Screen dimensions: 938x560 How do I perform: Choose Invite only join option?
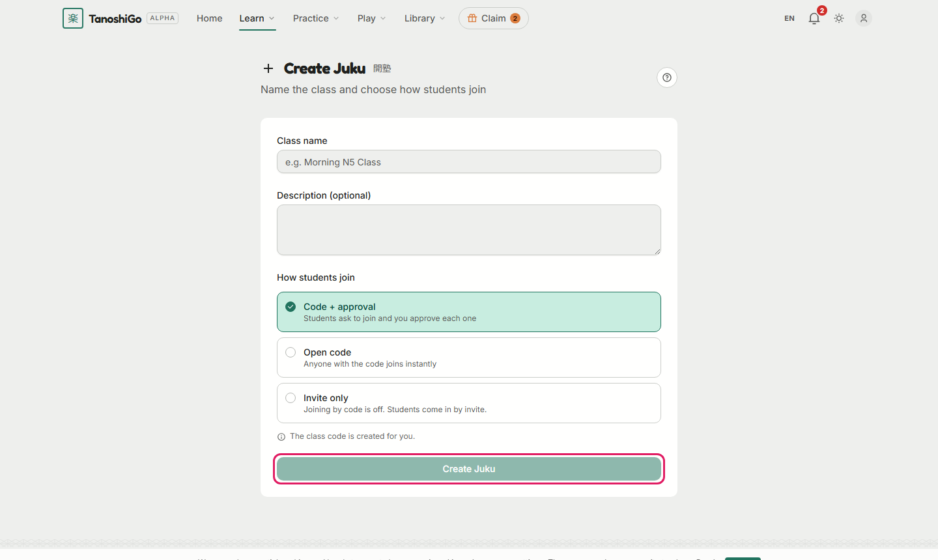469,403
